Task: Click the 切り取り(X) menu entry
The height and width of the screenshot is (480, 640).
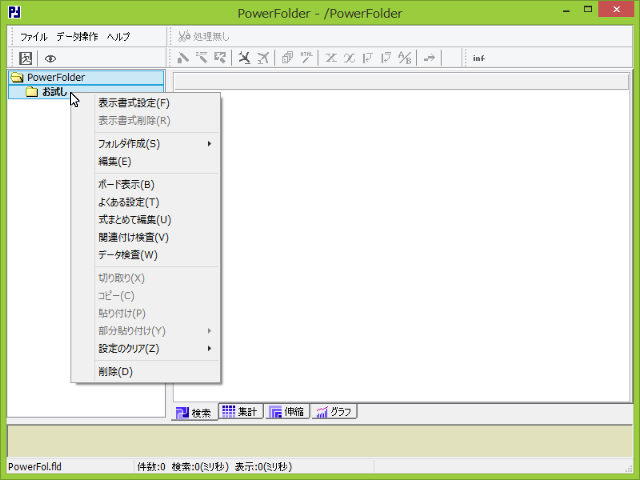Action: (x=157, y=278)
